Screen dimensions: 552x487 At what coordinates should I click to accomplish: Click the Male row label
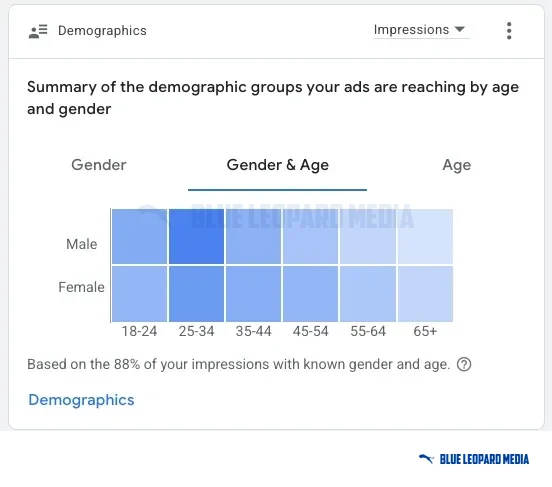(x=82, y=244)
